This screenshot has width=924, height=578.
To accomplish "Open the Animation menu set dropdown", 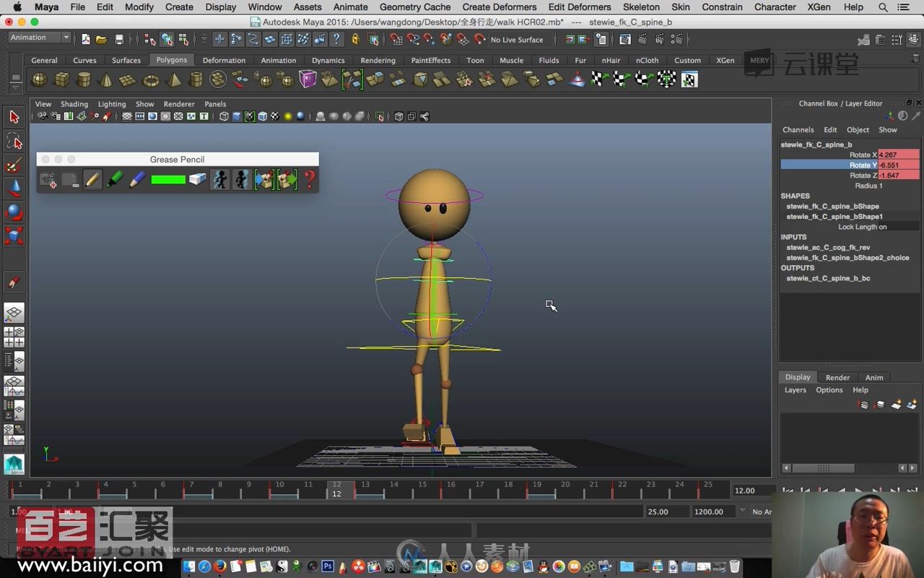I will [40, 38].
